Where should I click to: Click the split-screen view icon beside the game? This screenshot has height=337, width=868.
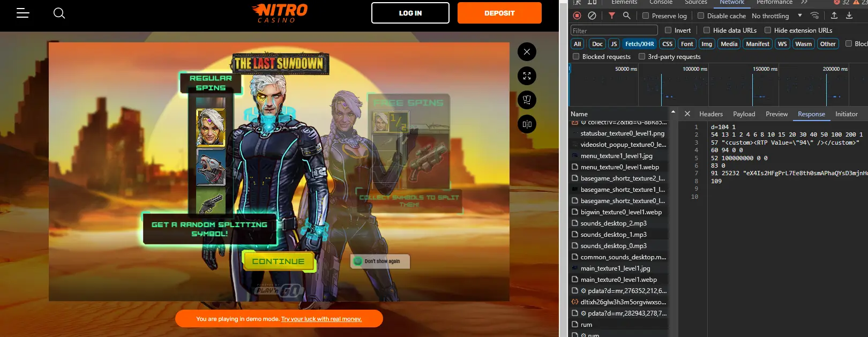coord(527,124)
